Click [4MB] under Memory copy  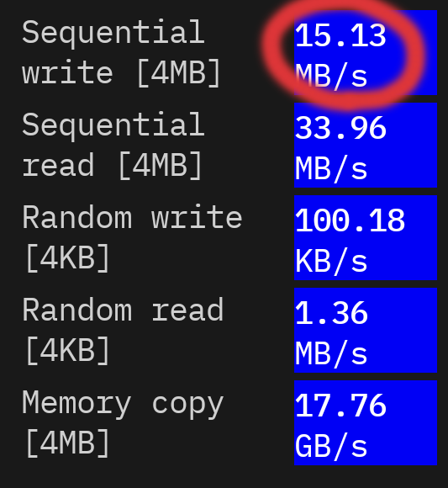coord(68,443)
